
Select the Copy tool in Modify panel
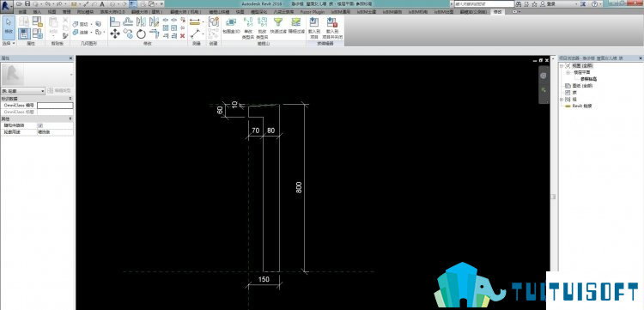(128, 33)
